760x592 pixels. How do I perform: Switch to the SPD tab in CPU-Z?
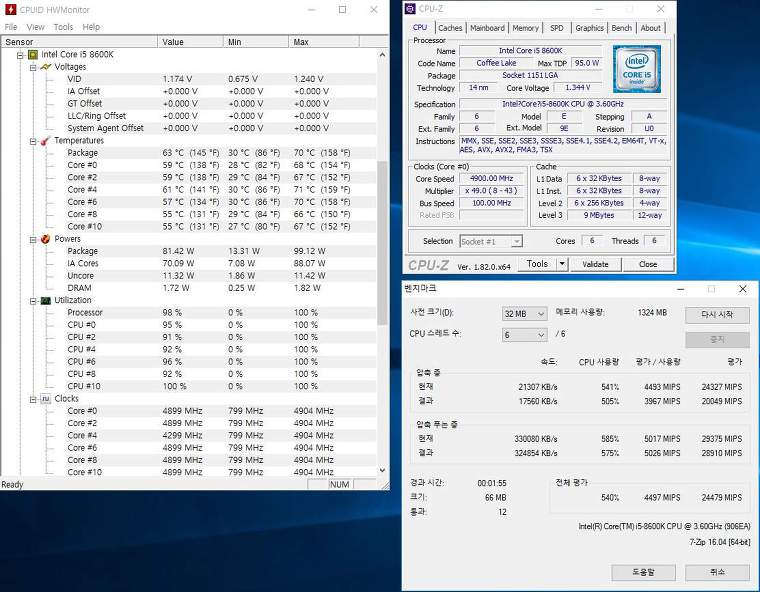[557, 28]
